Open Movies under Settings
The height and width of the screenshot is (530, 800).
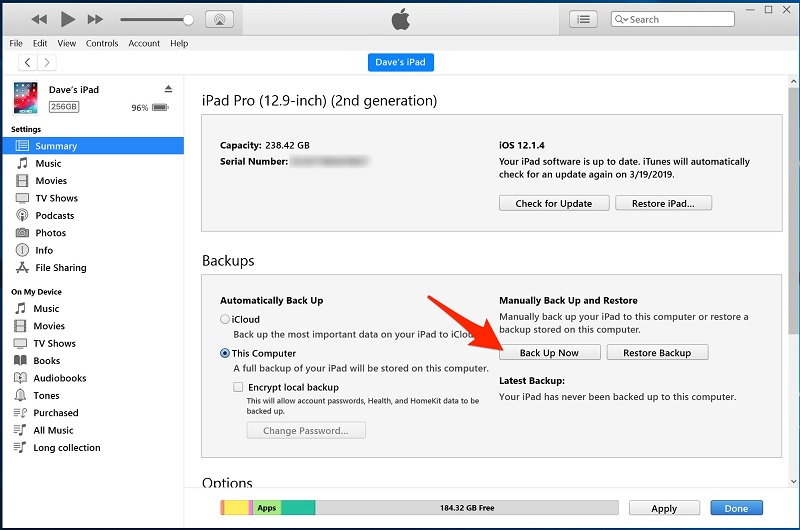[51, 181]
